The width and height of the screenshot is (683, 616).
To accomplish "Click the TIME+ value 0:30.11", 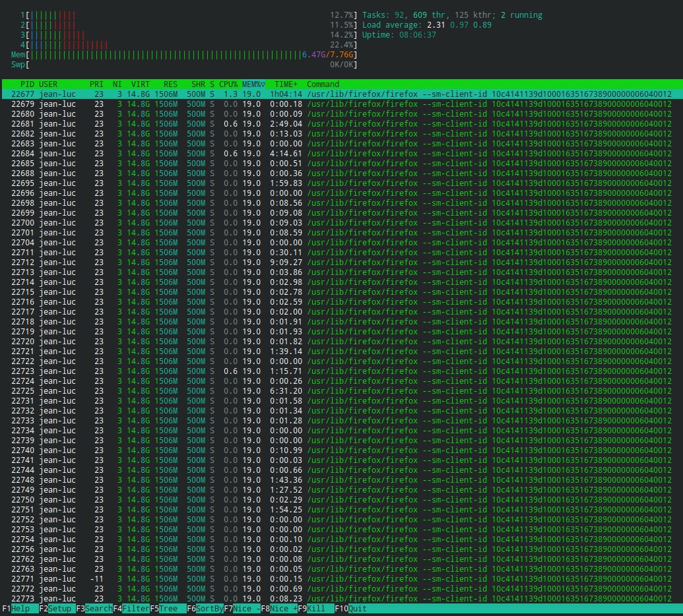I will click(286, 252).
